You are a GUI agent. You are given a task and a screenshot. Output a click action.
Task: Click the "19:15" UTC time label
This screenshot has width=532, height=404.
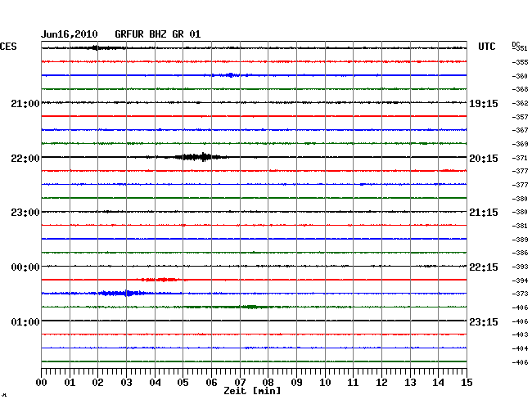[x=484, y=104]
